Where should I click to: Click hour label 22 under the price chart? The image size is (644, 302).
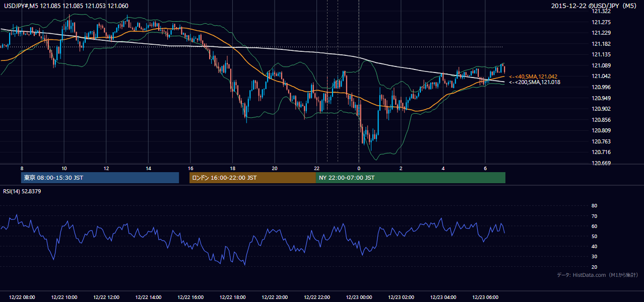316,168
